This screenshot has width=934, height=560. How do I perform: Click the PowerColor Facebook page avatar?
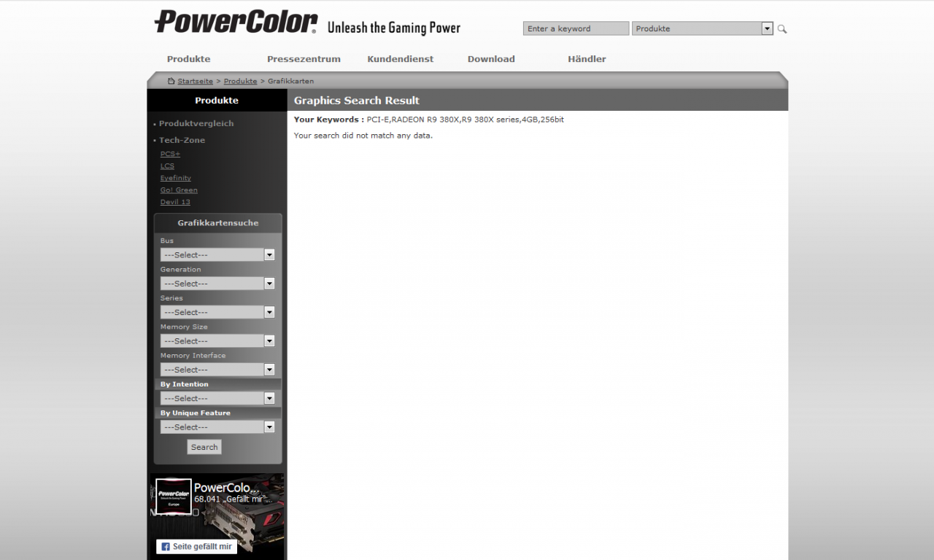pos(174,497)
